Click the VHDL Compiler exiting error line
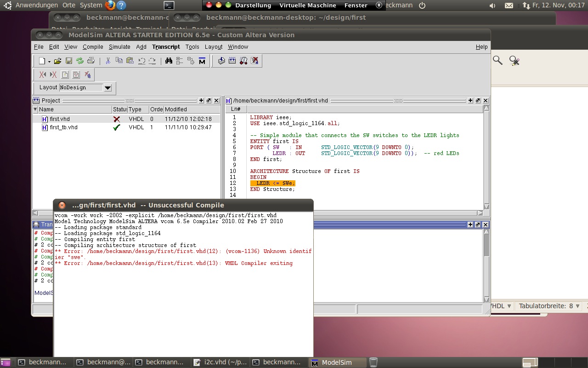The width and height of the screenshot is (588, 368). pos(174,263)
